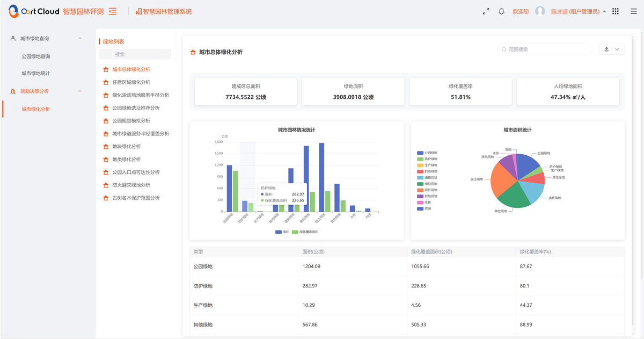
Task: Open 古树名木保护范围分析 from the list
Action: pos(136,198)
